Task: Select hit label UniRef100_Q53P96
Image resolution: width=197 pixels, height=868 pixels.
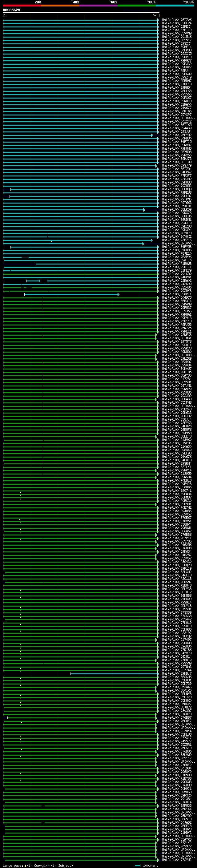Action: click(x=177, y=257)
